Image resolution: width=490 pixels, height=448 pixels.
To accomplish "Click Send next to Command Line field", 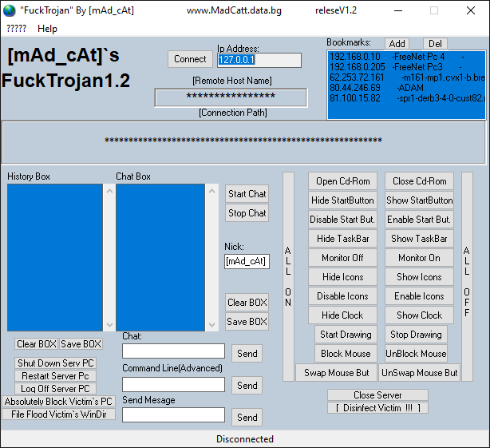I will point(247,386).
